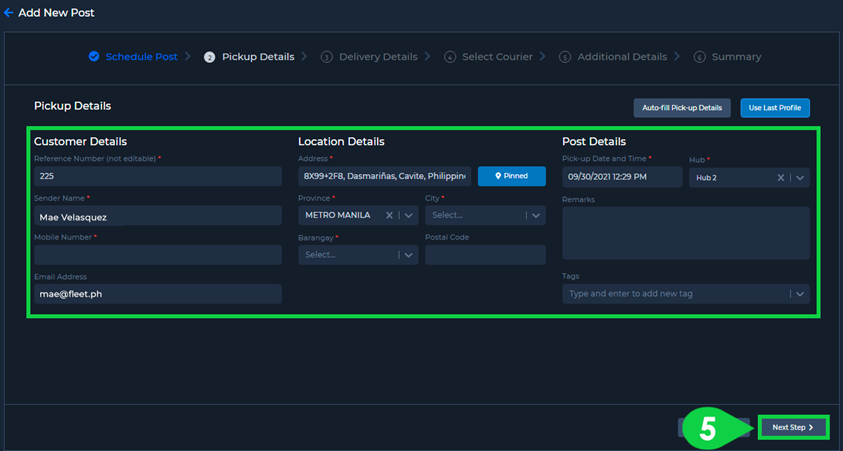Click the back arrow beside Add New Post

[8, 13]
